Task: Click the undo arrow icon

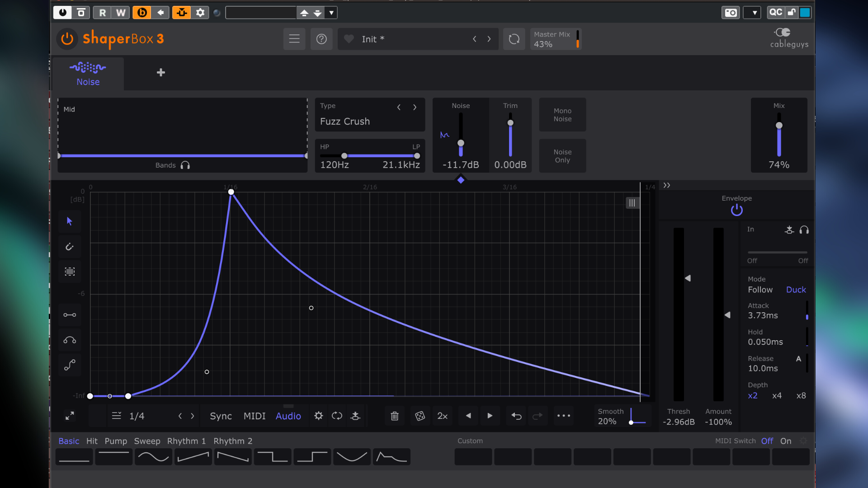Action: pos(516,416)
